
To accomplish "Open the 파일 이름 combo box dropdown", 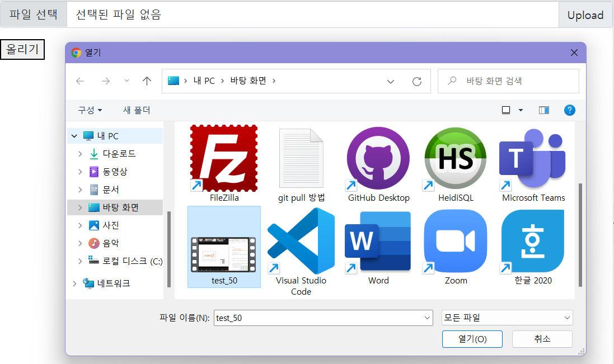I will [x=427, y=318].
